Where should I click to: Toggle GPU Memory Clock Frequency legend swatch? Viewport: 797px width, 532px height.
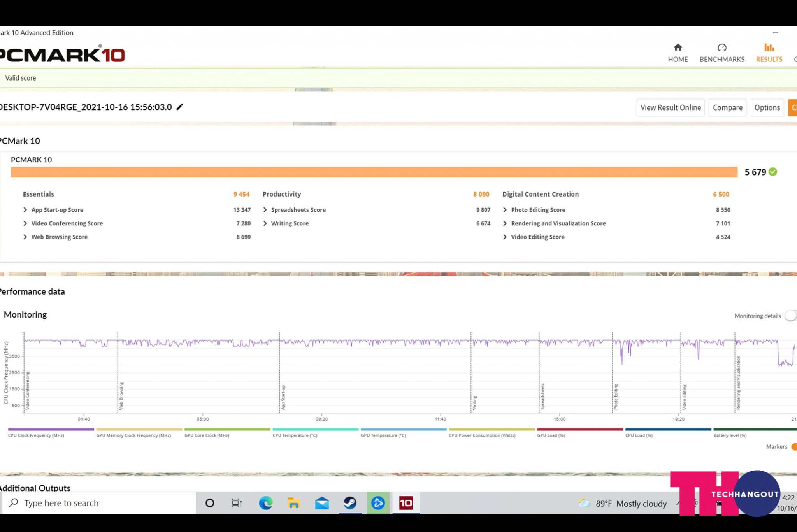click(x=139, y=430)
